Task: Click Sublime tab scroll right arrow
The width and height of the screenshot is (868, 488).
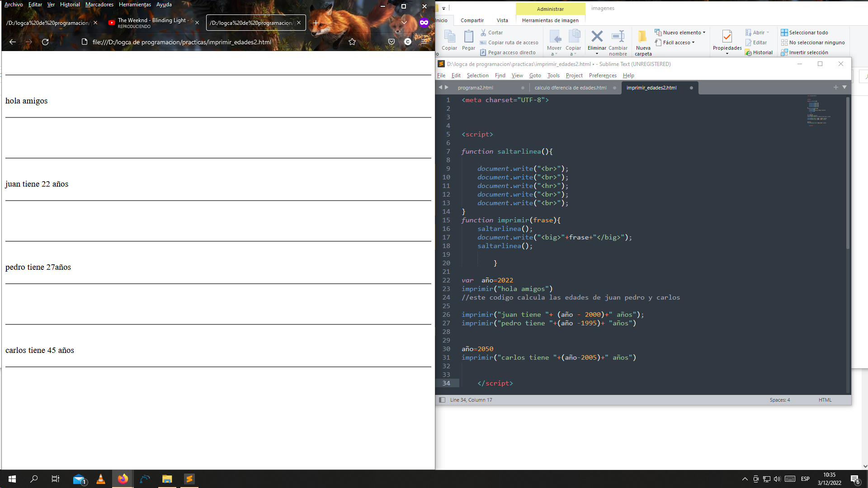Action: (x=447, y=87)
